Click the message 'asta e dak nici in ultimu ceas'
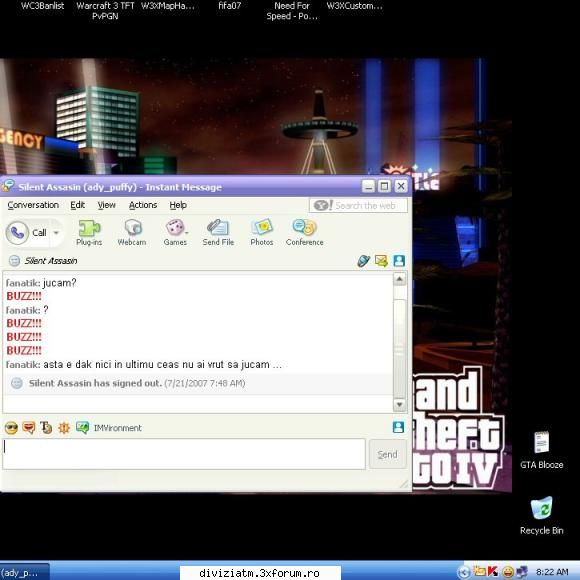Screen dimensions: 580x580 (162, 365)
